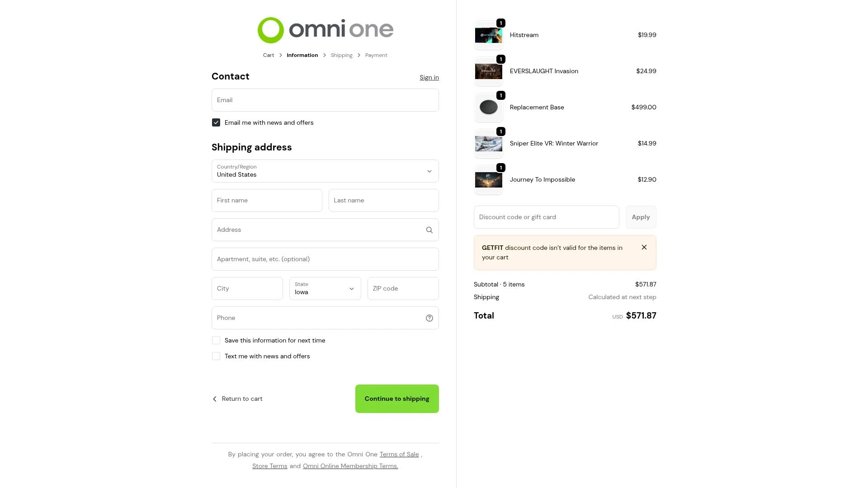868x488 pixels.
Task: Enable Text me with news and offers
Action: tap(216, 356)
